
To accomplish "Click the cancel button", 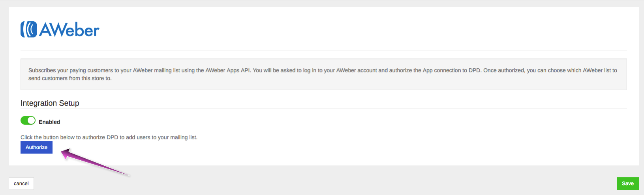I will click(x=21, y=184).
